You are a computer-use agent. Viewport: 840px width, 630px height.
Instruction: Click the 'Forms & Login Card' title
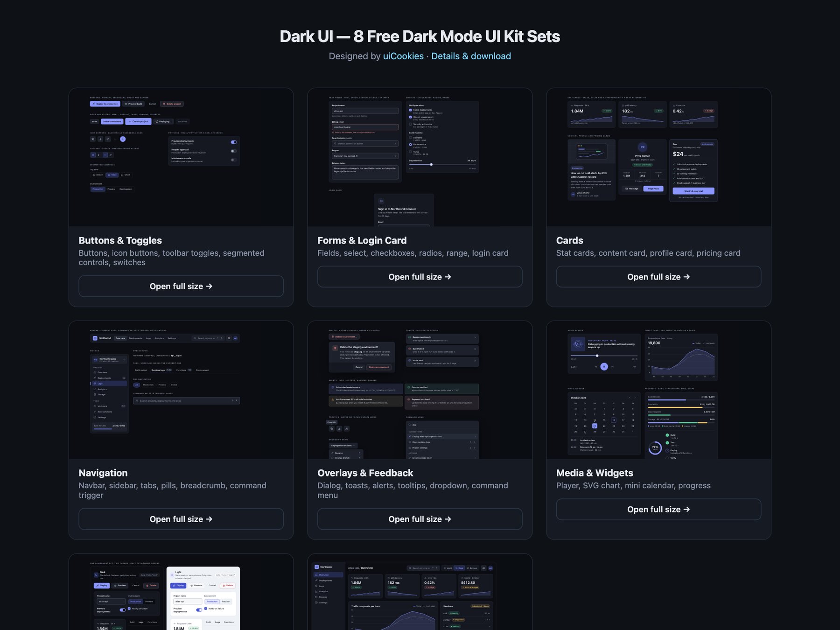(362, 240)
